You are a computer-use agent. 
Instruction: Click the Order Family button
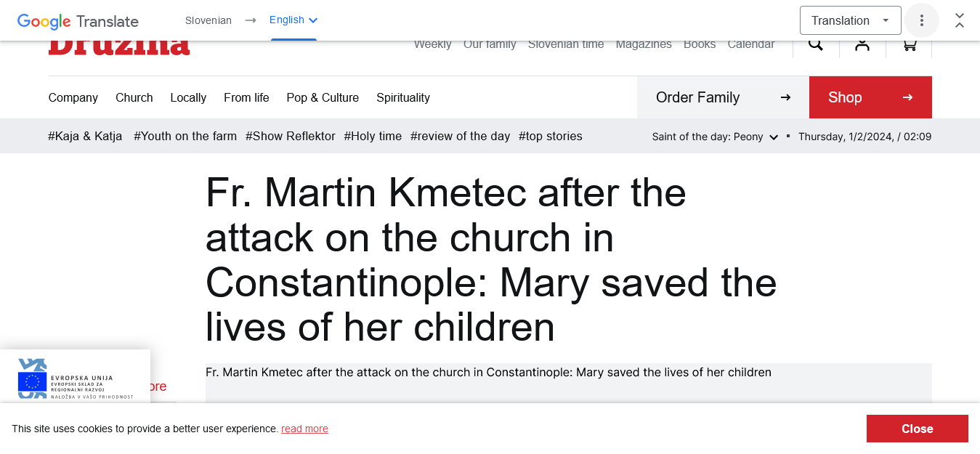[x=723, y=97]
